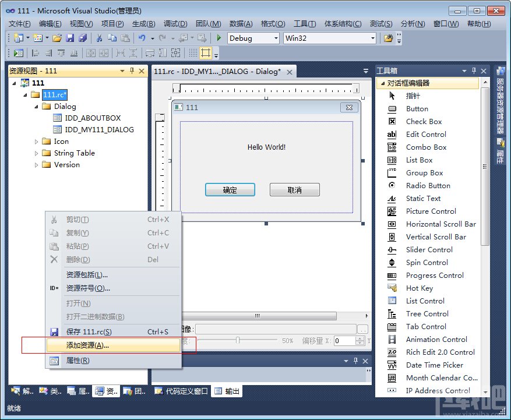Click the 取消 button in the dialog preview
Viewport: 511px width, 420px height.
pyautogui.click(x=294, y=189)
